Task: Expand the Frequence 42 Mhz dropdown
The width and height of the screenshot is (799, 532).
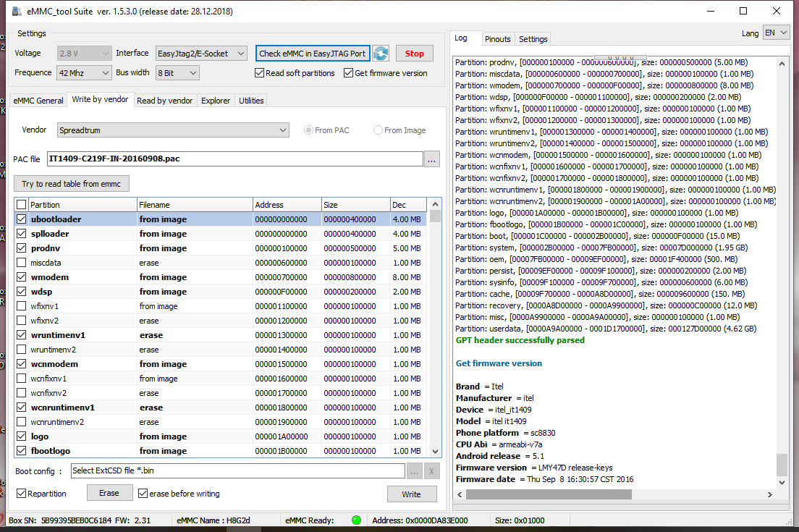Action: [x=84, y=73]
